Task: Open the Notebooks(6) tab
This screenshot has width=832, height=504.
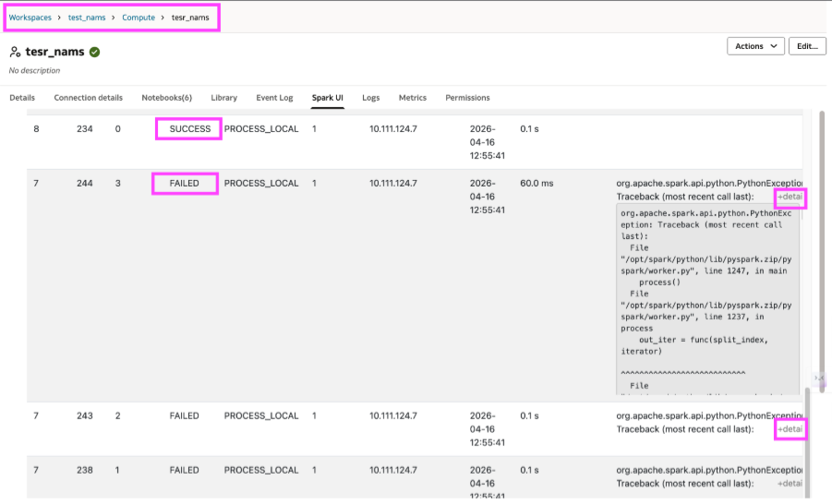Action: click(x=166, y=98)
